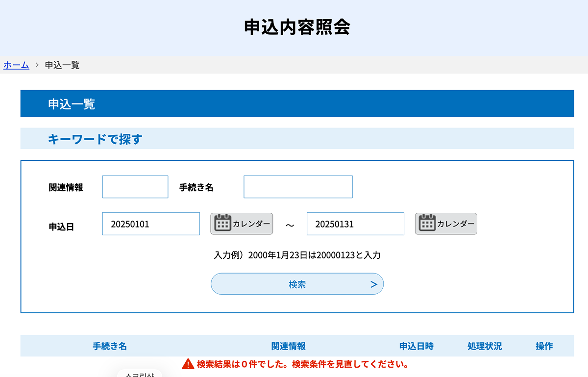Screen dimensions: 588x377
Task: Click the 申込内容照会 page title
Action: tap(297, 27)
